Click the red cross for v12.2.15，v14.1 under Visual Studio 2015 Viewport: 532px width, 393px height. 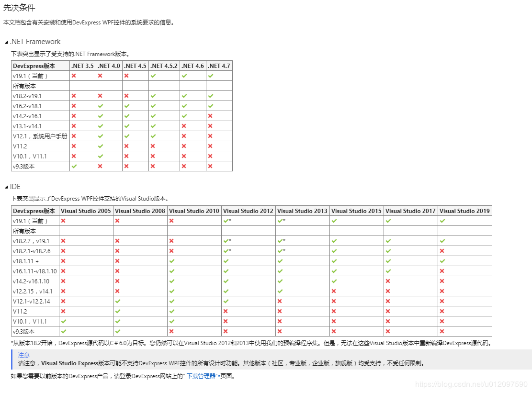tap(334, 291)
